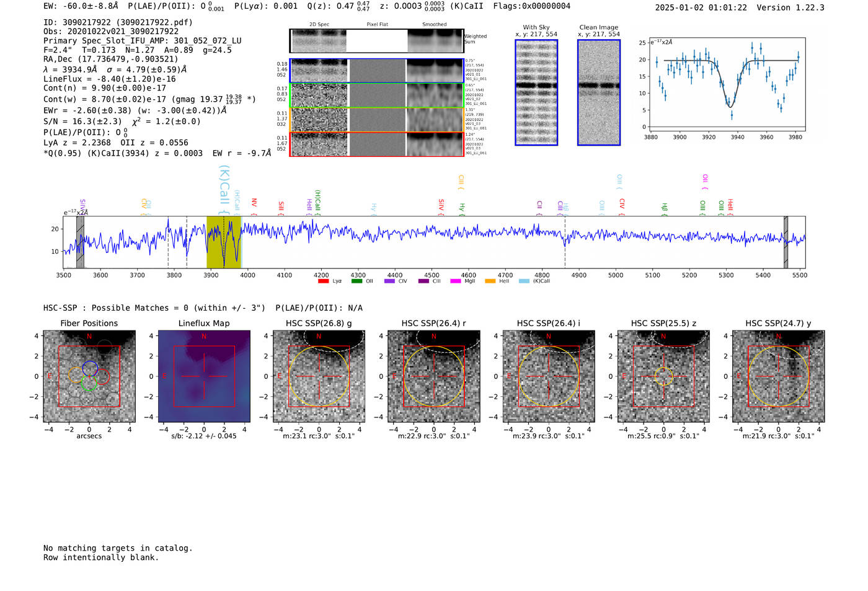Viewport: 868px width, 591px height.
Task: Open the HSC SSP(26.4) i image
Action: (549, 376)
